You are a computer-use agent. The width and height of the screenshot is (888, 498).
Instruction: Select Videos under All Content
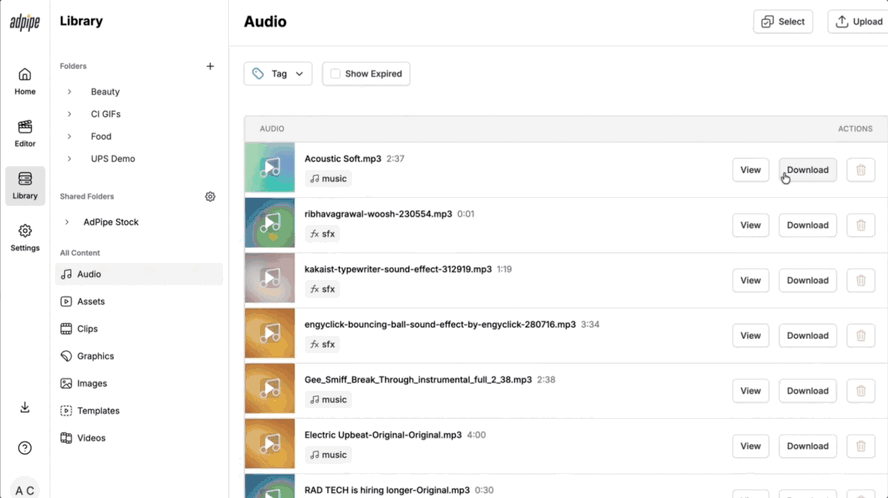point(139,438)
